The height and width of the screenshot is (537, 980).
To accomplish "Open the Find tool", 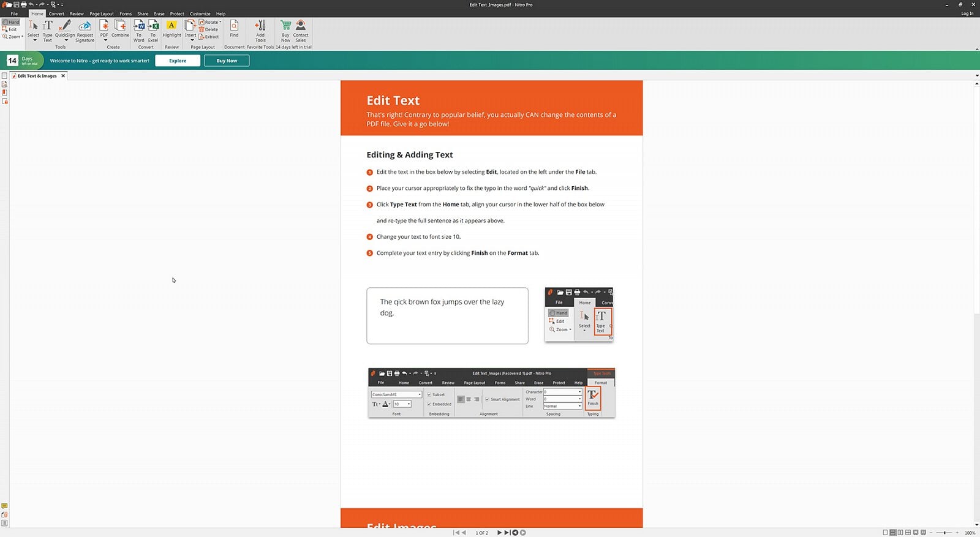I will [234, 28].
